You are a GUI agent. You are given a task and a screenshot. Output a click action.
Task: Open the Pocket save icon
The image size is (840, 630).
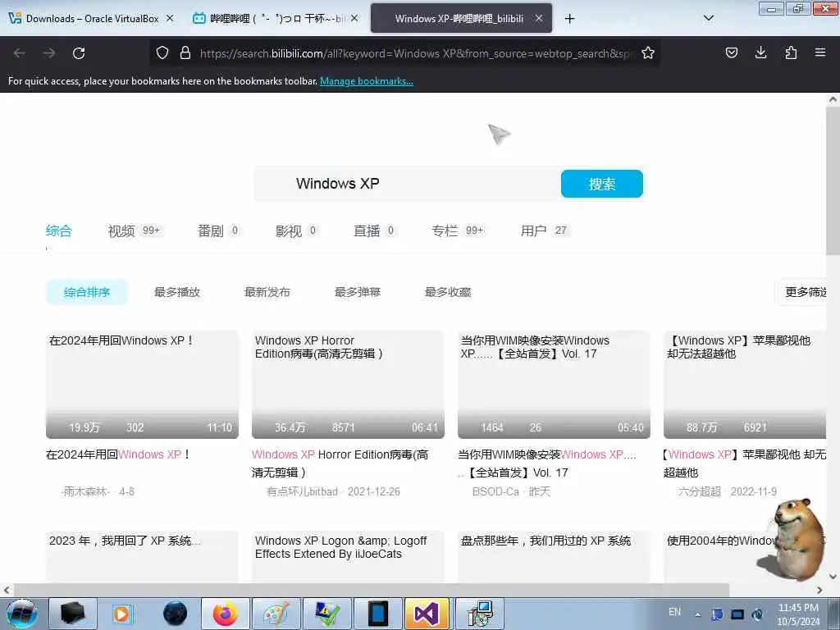pyautogui.click(x=732, y=52)
